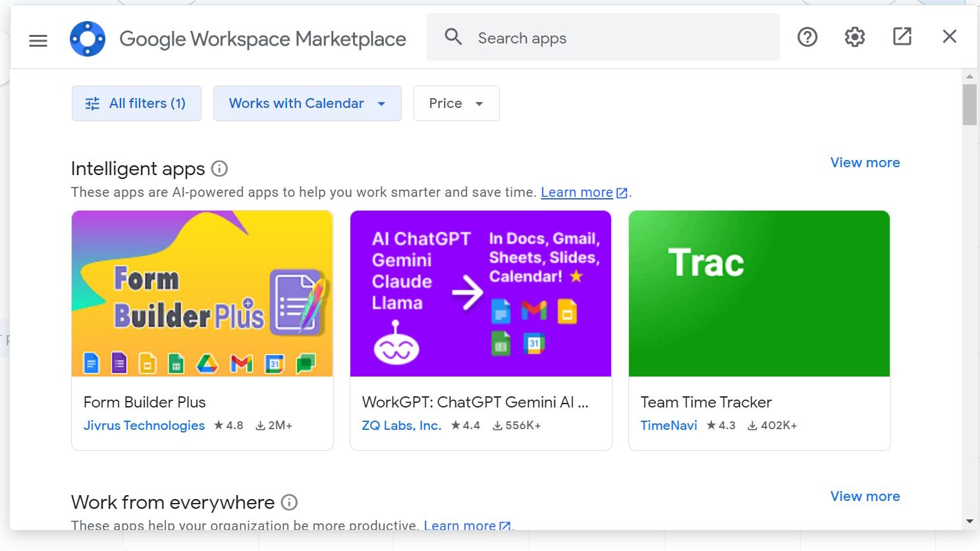Open the ZQ Labs, Inc. developer link
The width and height of the screenshot is (980, 551).
tap(402, 425)
